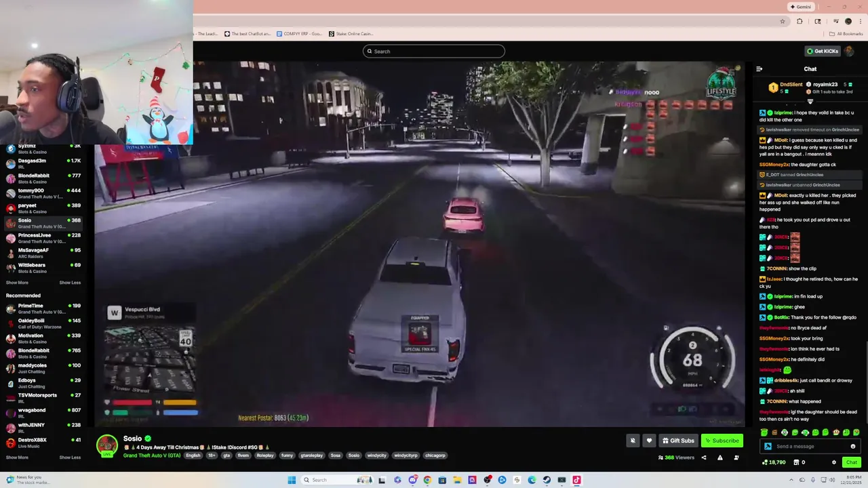Mute stream notifications with the bell icon

[633, 441]
